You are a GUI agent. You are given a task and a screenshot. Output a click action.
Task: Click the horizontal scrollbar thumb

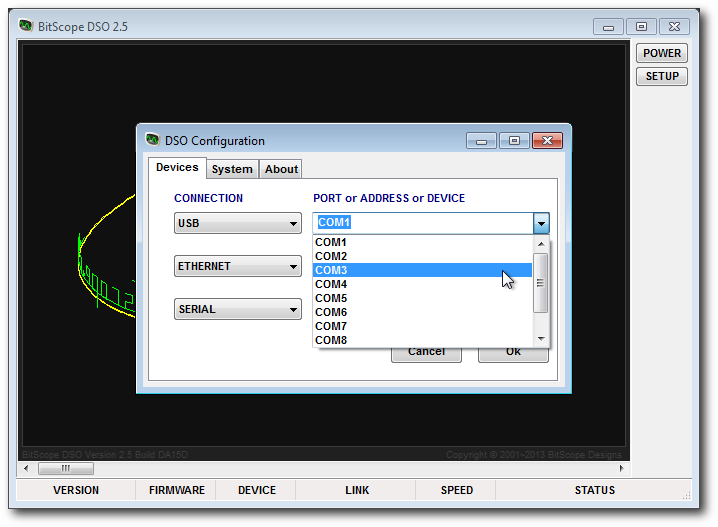tap(66, 468)
